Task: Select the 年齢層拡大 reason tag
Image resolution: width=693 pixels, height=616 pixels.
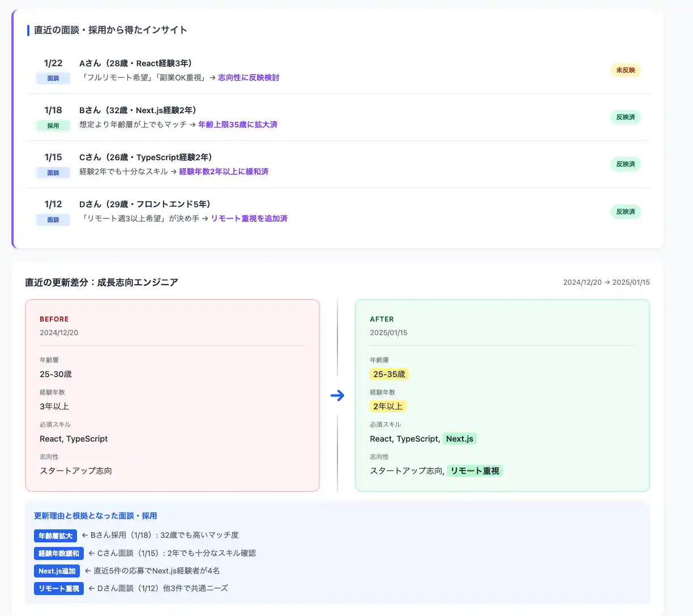Action: (x=55, y=536)
